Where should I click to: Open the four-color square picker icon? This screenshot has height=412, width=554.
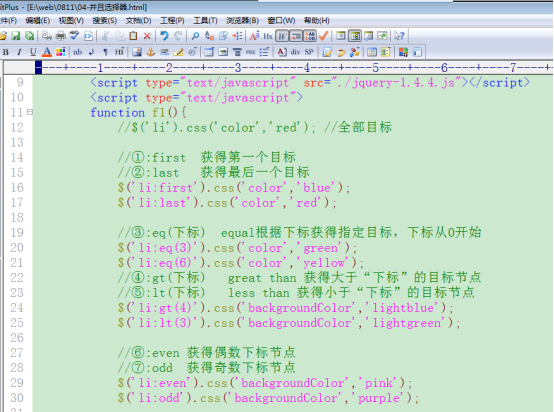point(403,52)
